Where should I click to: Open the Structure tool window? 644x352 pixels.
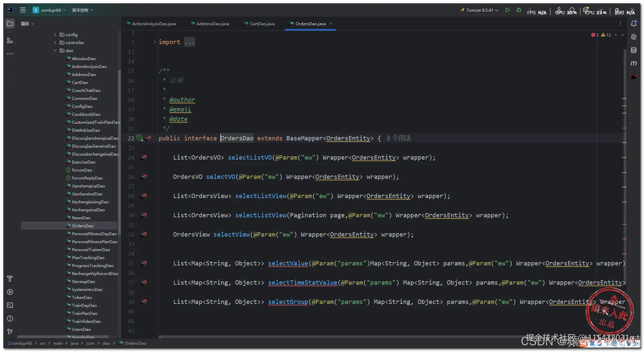click(x=10, y=40)
